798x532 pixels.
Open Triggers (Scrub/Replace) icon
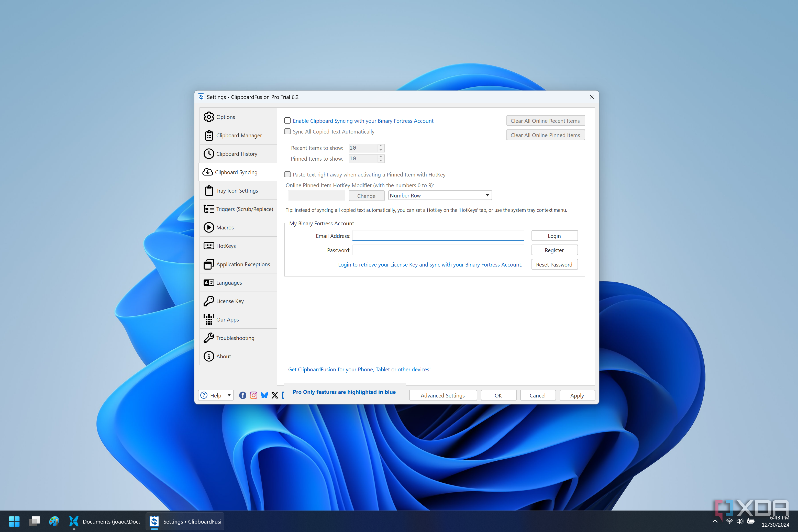(x=209, y=209)
